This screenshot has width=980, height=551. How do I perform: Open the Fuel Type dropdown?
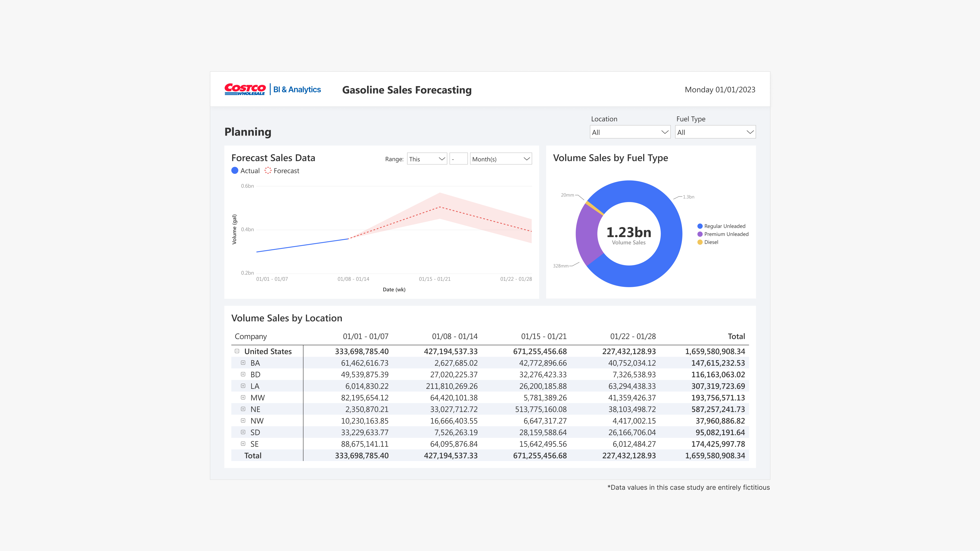[x=715, y=132]
